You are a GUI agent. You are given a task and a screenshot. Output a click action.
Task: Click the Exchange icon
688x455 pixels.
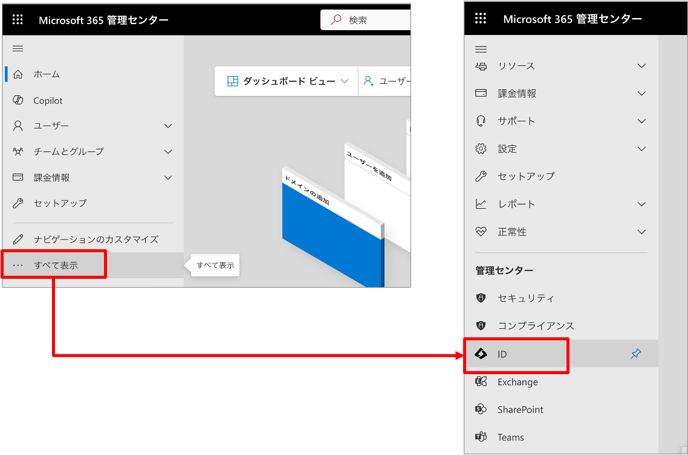(481, 382)
